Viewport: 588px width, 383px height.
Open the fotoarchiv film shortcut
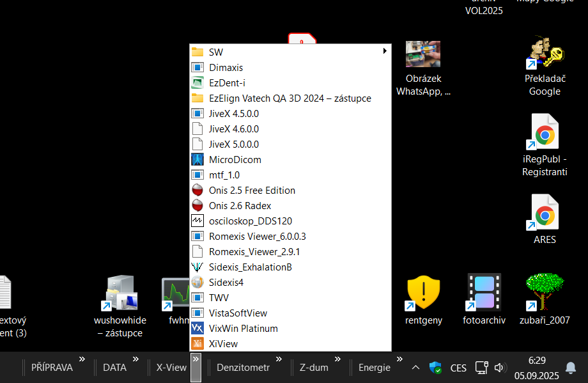(x=484, y=300)
